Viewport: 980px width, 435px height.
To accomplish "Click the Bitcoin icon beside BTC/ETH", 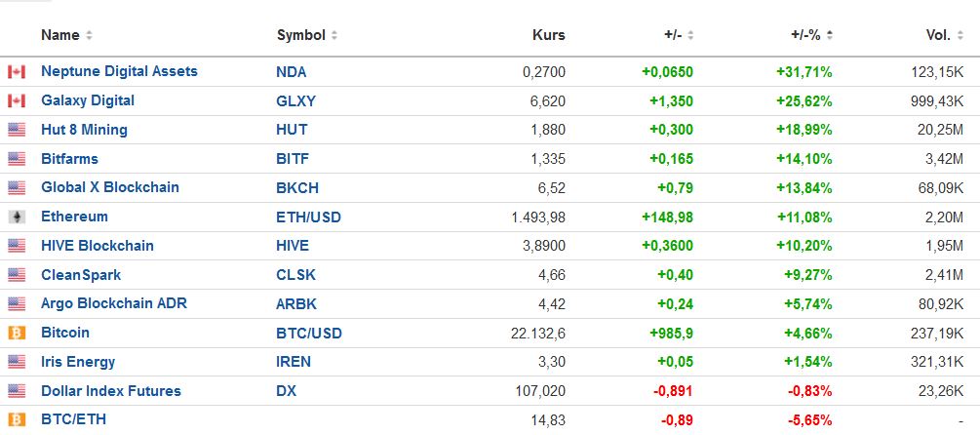I will click(x=16, y=420).
